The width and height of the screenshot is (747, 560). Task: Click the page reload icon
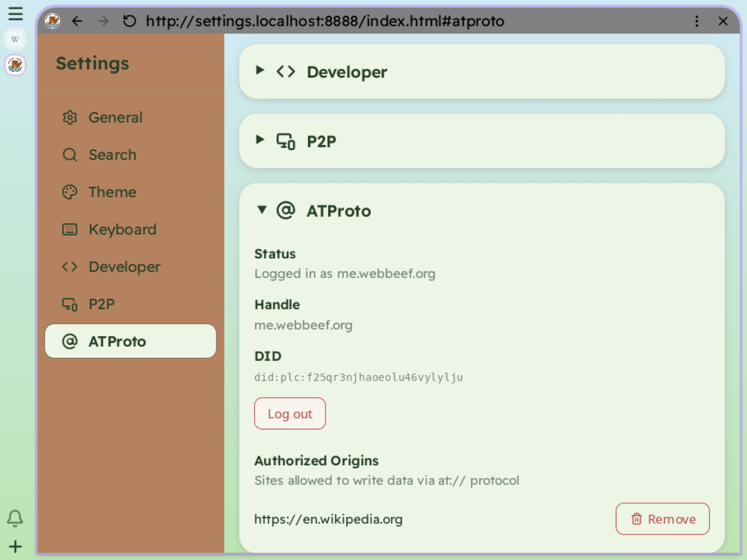[x=129, y=21]
